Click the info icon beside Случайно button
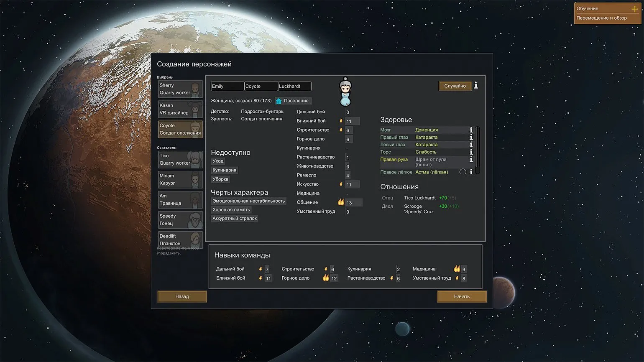 click(x=476, y=86)
